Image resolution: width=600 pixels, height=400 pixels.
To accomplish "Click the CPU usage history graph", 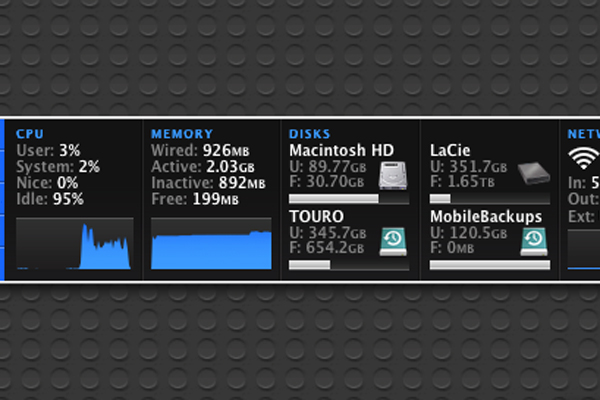I will [x=75, y=243].
